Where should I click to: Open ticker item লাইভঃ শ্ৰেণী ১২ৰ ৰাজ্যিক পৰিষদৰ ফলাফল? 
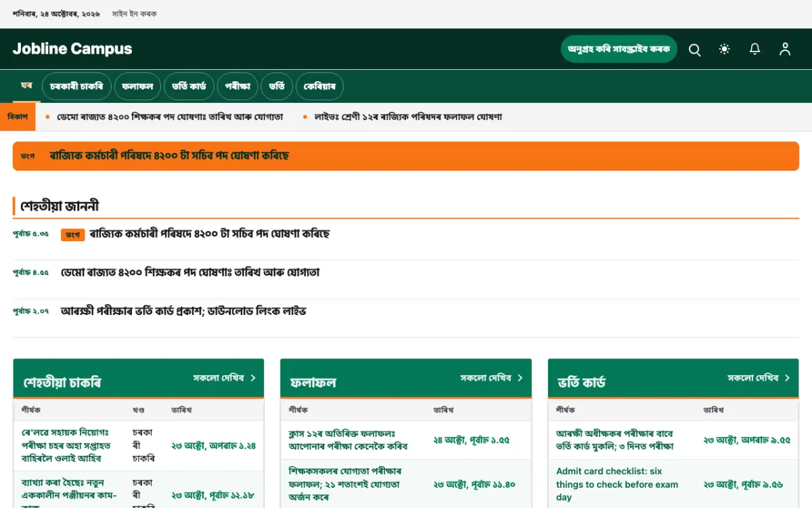tap(408, 117)
